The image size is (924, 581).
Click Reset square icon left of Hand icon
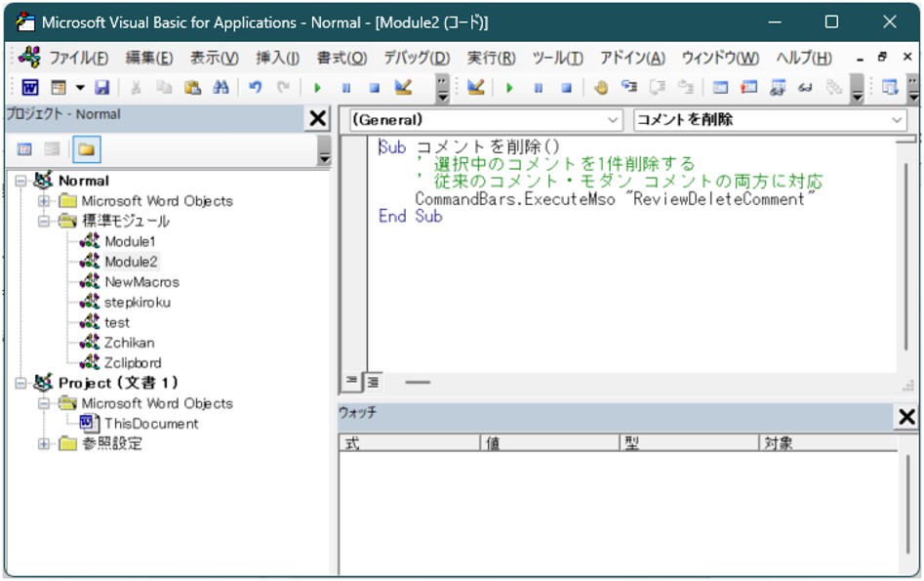(566, 88)
